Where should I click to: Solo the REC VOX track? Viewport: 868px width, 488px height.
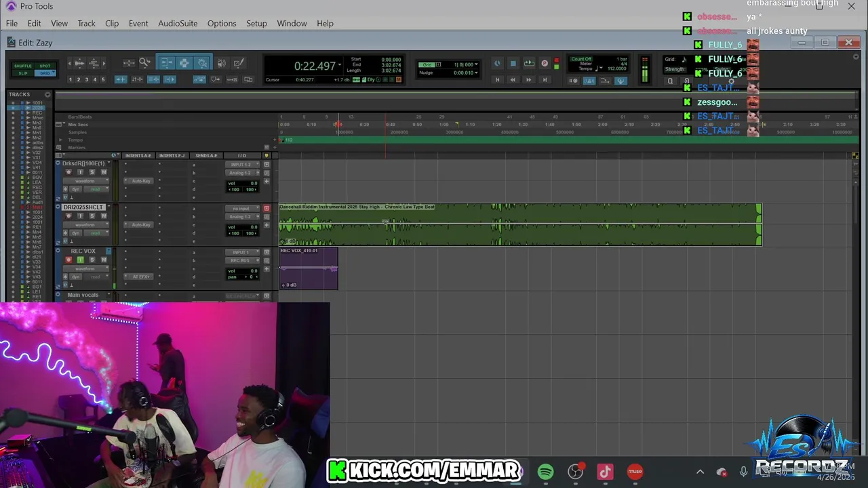point(92,260)
